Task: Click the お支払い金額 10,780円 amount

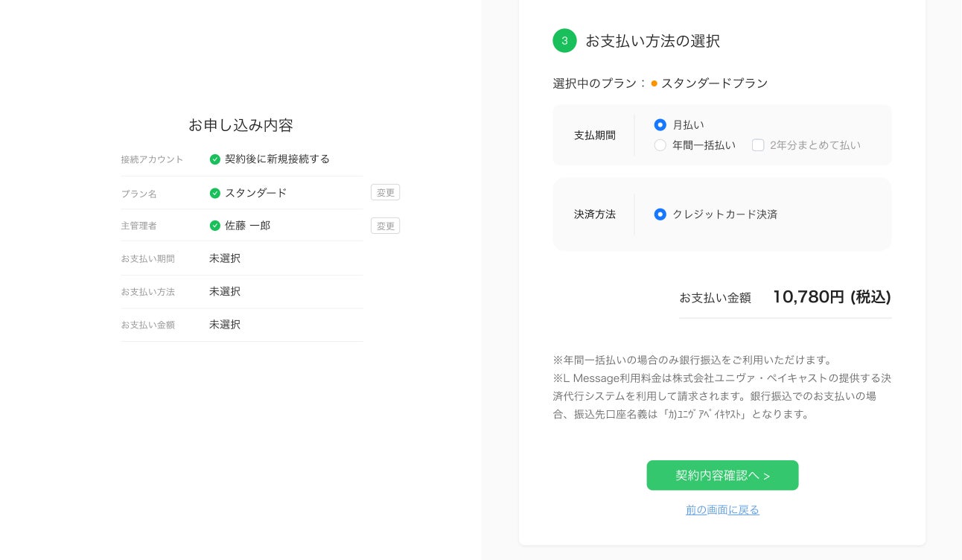Action: point(831,297)
